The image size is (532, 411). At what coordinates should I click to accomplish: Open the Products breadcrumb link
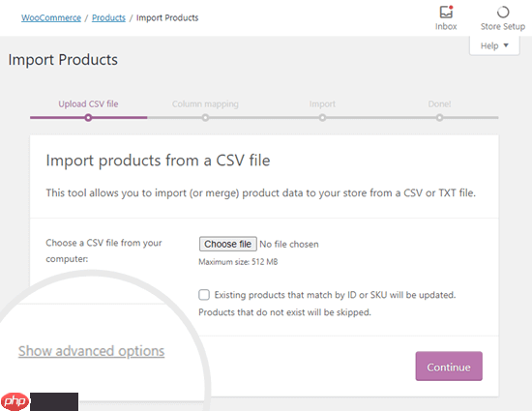click(108, 17)
